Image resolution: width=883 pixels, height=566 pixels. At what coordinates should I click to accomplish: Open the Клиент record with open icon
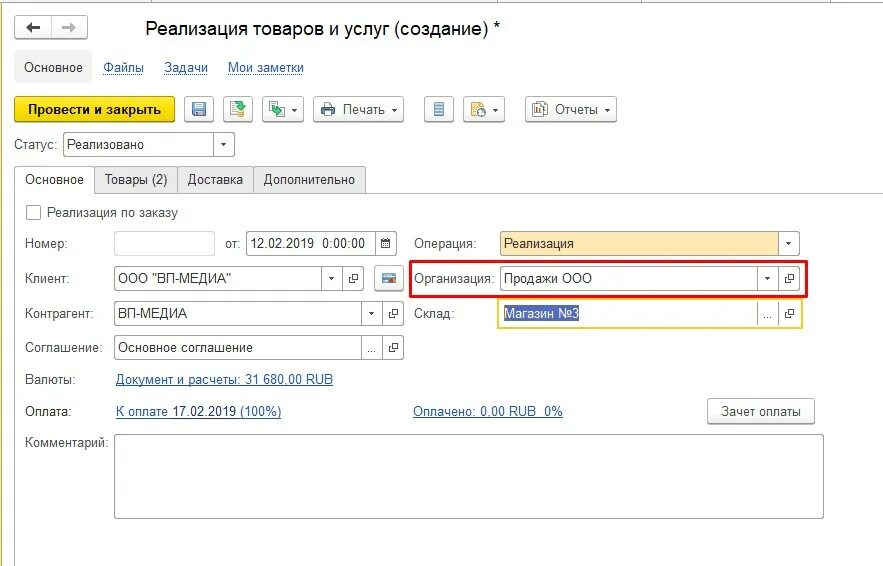353,278
